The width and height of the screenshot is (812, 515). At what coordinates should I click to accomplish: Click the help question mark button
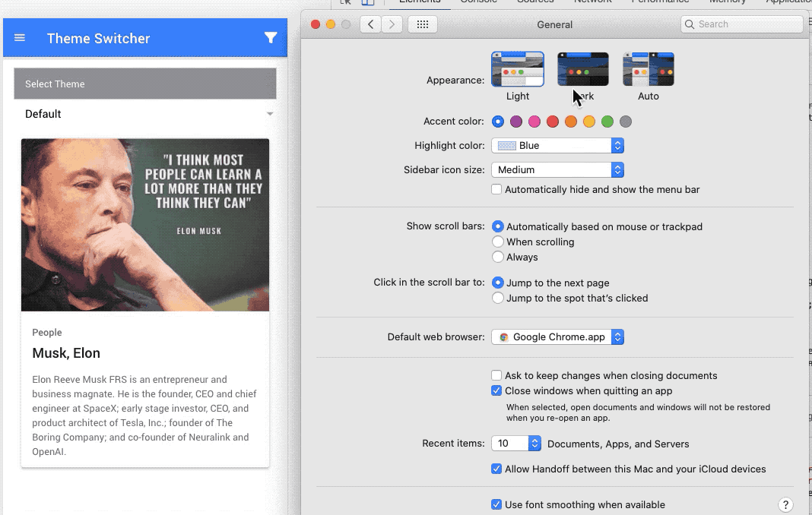(x=785, y=504)
